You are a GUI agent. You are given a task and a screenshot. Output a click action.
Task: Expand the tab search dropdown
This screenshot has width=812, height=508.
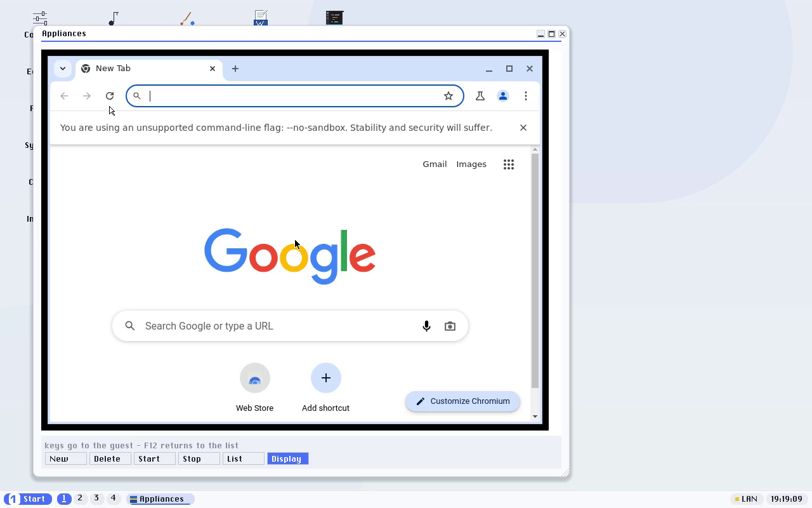pyautogui.click(x=62, y=69)
